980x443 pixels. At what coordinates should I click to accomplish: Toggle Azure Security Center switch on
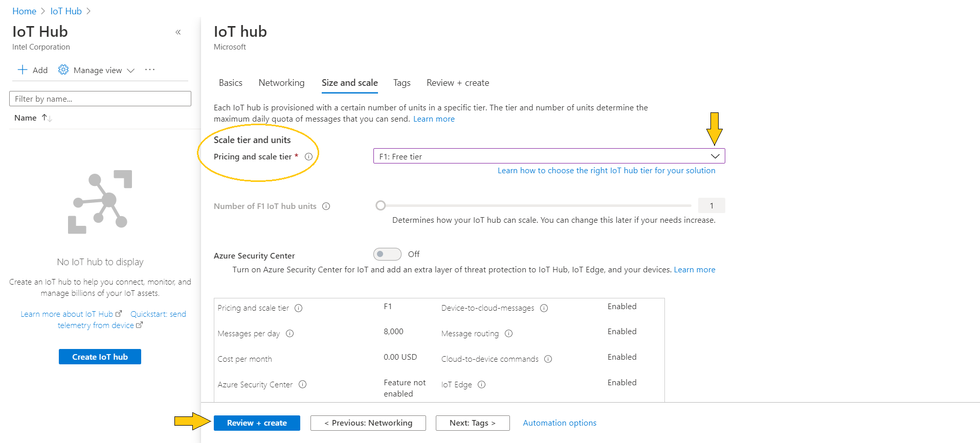pos(387,254)
